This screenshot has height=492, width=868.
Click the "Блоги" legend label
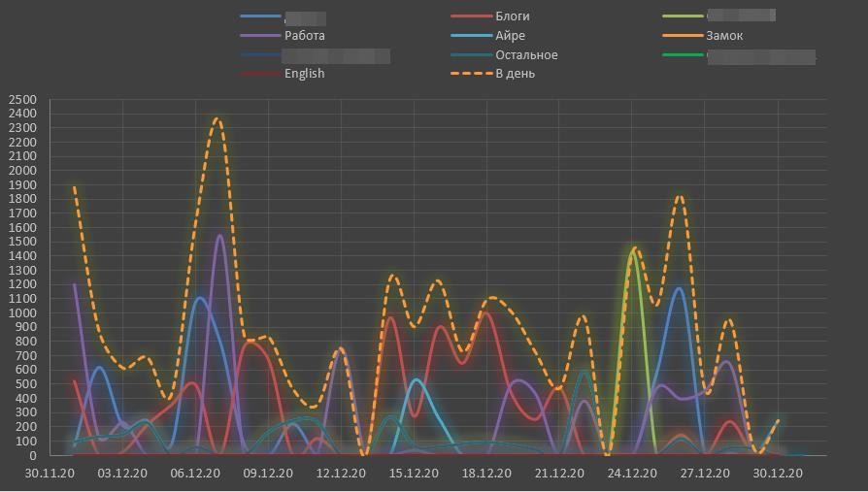[512, 16]
